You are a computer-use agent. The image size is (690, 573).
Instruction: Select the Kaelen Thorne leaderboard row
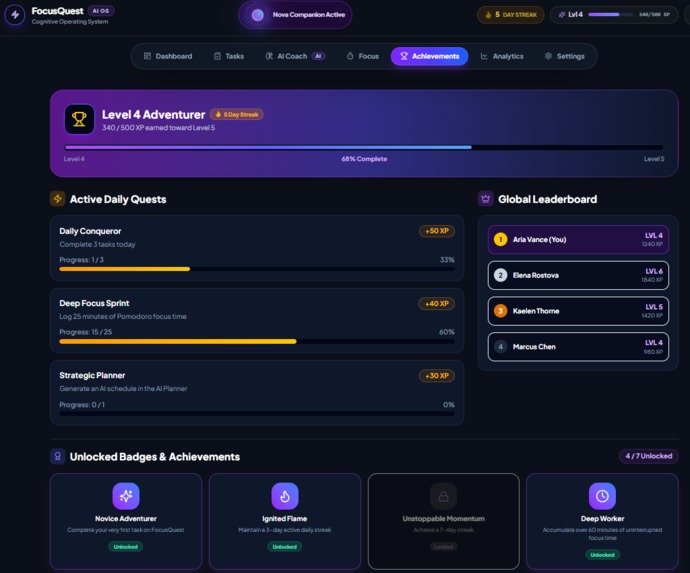578,311
